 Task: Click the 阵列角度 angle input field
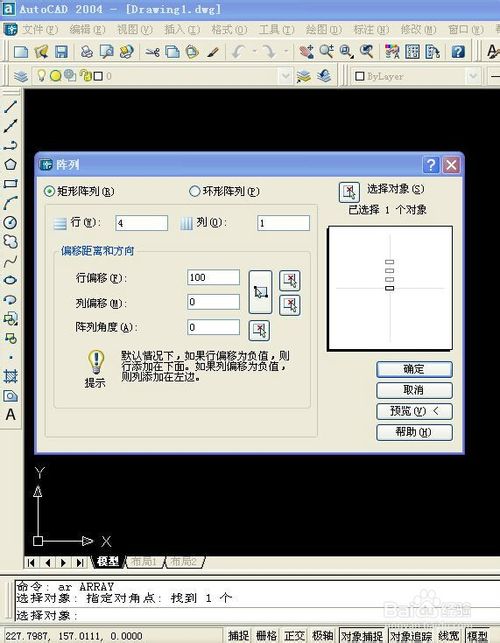(213, 327)
